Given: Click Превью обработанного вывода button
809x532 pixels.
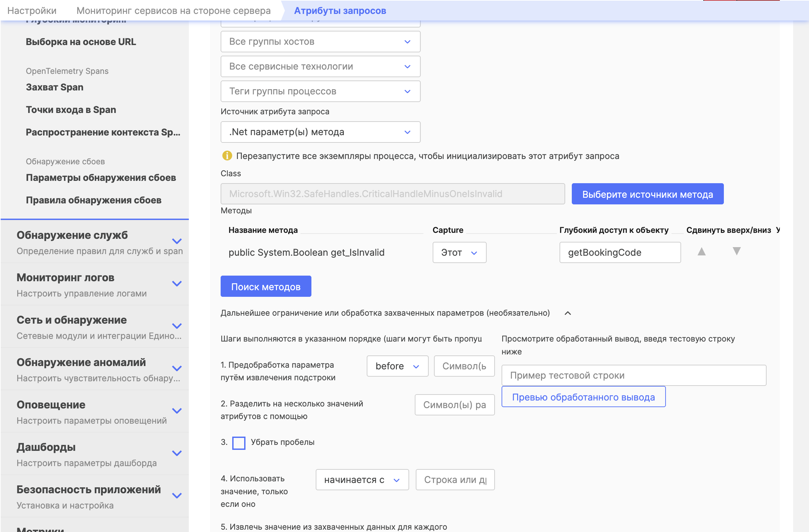Looking at the screenshot, I should point(583,397).
